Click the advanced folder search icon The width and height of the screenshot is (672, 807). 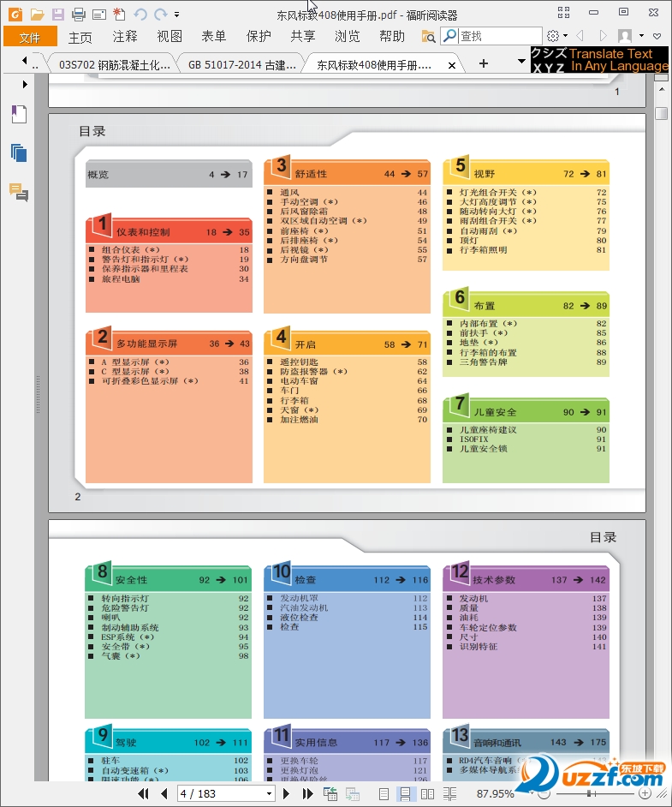[428, 36]
